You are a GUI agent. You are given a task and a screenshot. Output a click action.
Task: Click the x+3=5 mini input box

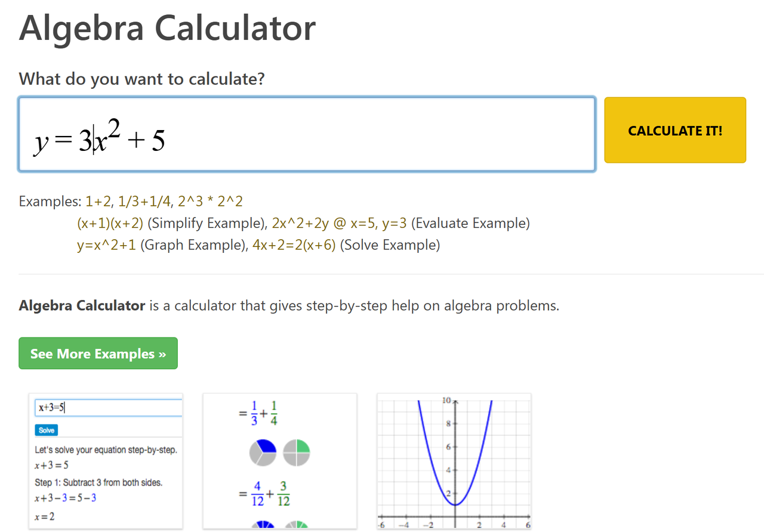(107, 408)
